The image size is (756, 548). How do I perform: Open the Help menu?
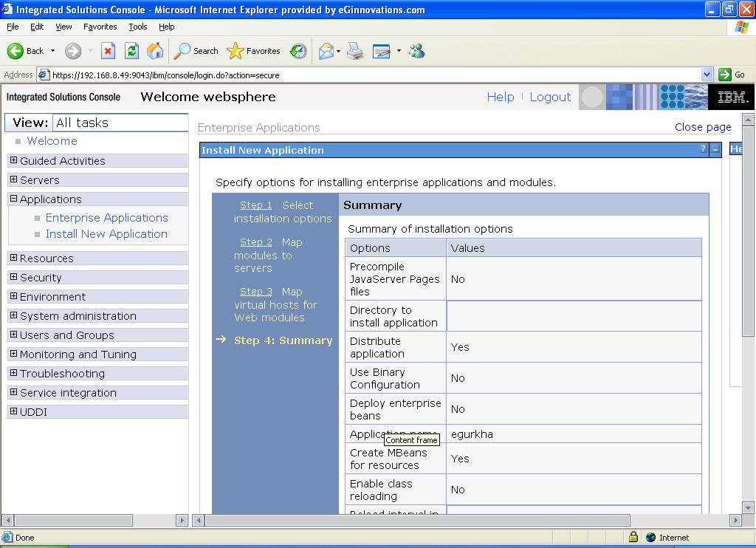(x=166, y=27)
